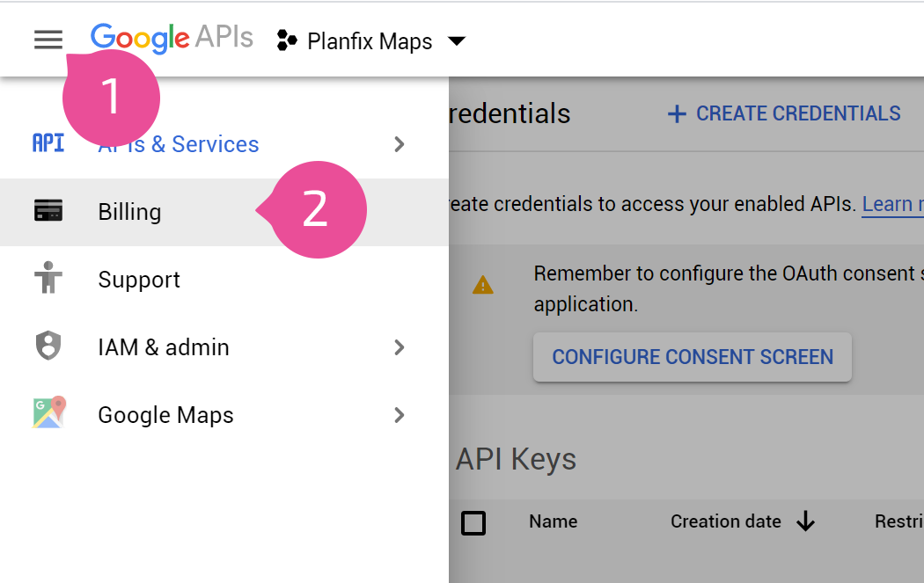The width and height of the screenshot is (924, 583).
Task: Expand the APIs & Services submenu chevron
Action: 400,144
